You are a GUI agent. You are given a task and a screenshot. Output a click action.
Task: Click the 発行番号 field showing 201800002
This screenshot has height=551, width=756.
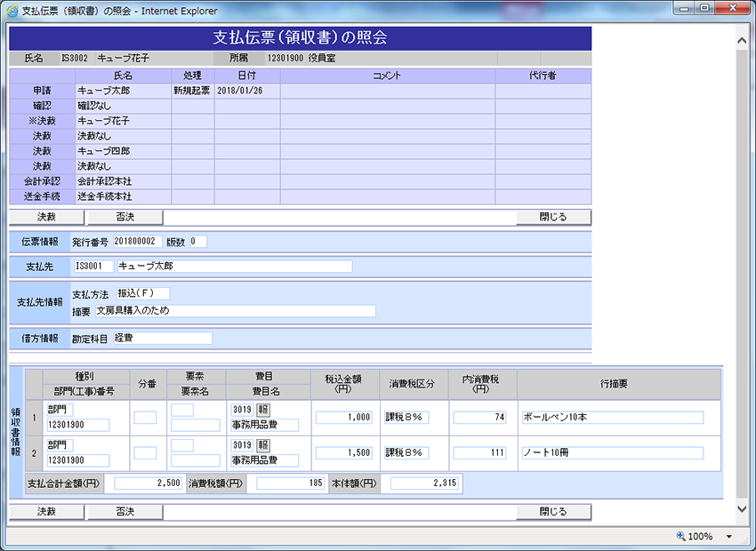click(x=137, y=242)
